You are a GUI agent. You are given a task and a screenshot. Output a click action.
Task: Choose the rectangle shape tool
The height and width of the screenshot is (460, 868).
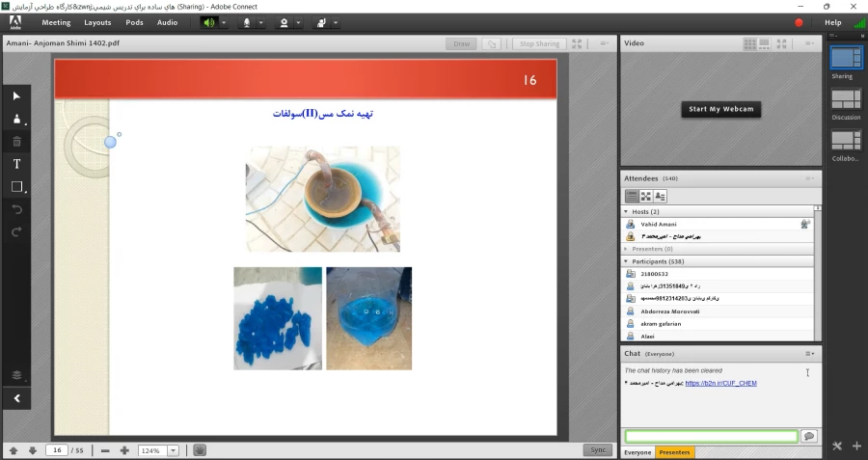pos(16,187)
